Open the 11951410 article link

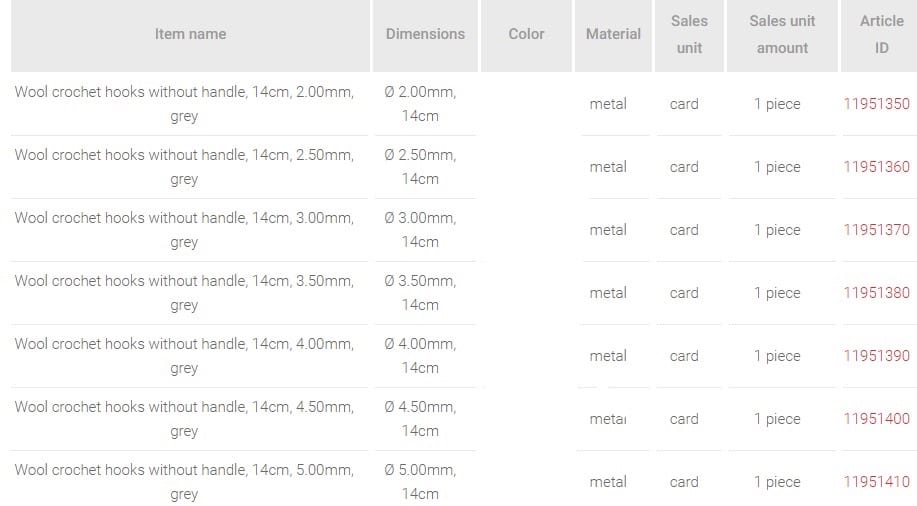(x=876, y=482)
